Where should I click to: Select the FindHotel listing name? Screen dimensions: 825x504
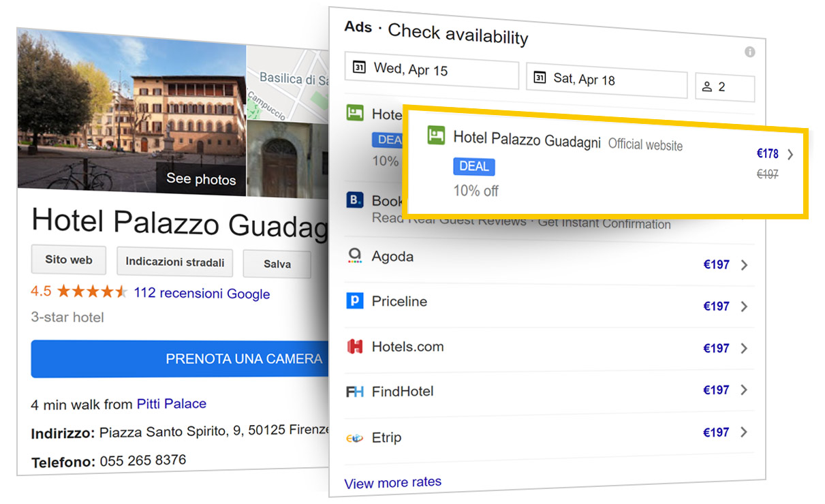coord(403,392)
